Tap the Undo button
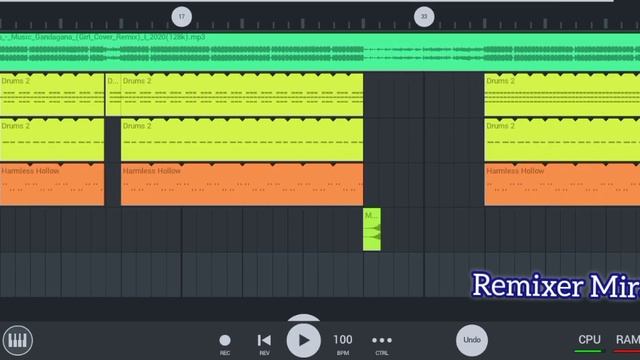The height and width of the screenshot is (360, 640). pos(471,340)
